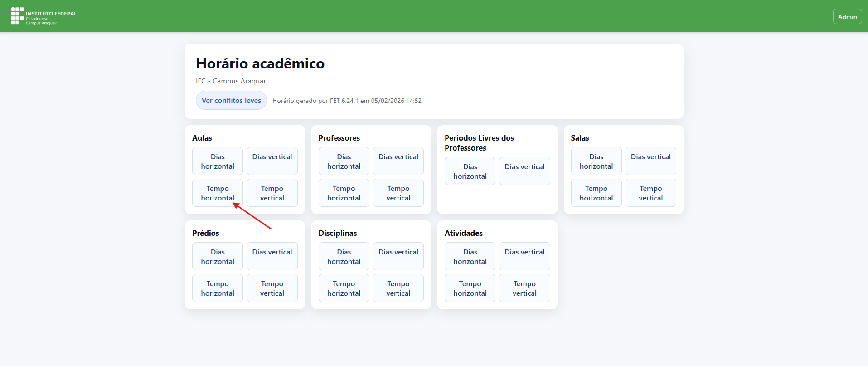Select Professores Dias vertical link

point(398,161)
